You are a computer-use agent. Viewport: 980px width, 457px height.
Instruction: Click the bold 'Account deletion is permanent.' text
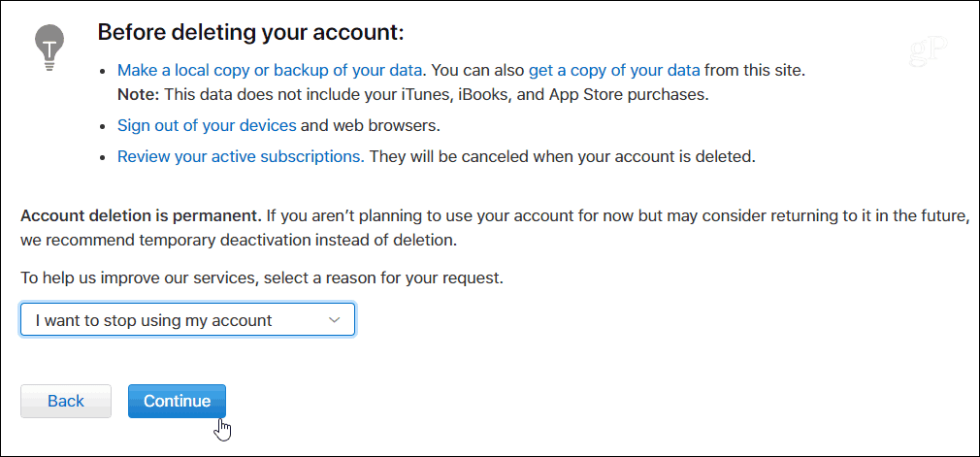tap(141, 217)
